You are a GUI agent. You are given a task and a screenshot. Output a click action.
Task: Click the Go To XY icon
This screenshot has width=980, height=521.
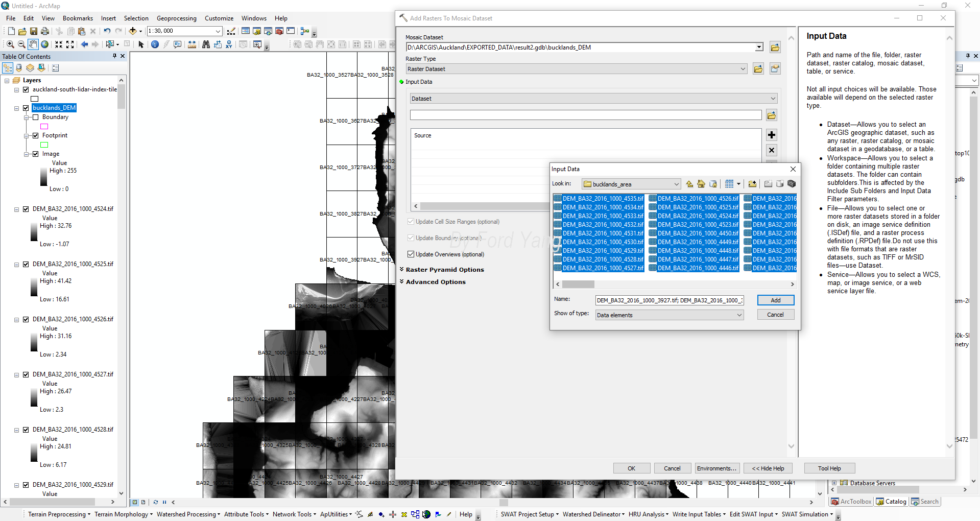pyautogui.click(x=229, y=44)
